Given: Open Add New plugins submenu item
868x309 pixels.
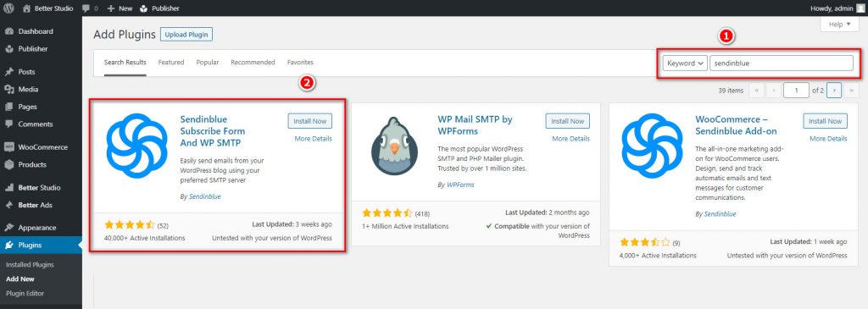Looking at the screenshot, I should pyautogui.click(x=20, y=279).
